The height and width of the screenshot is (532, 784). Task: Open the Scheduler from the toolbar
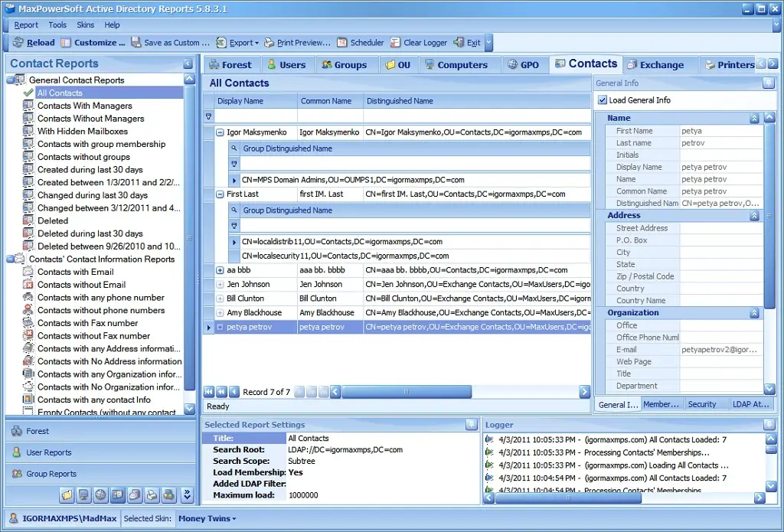point(360,43)
